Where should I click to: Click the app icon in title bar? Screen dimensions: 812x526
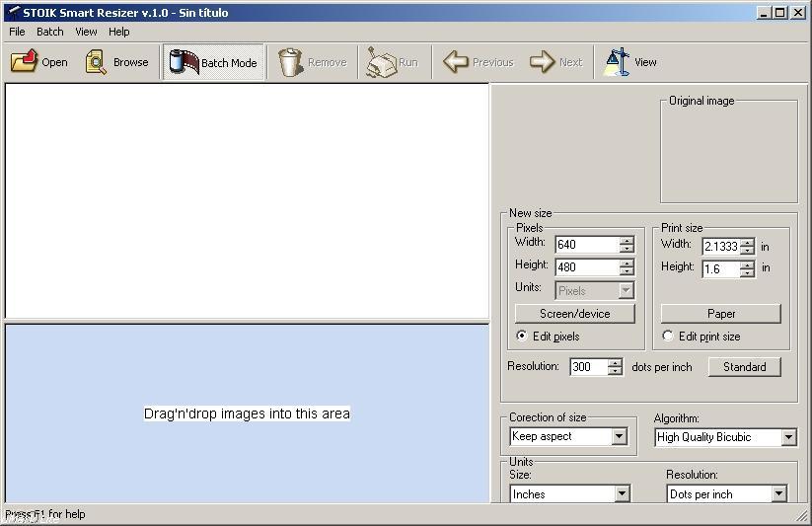(x=13, y=13)
